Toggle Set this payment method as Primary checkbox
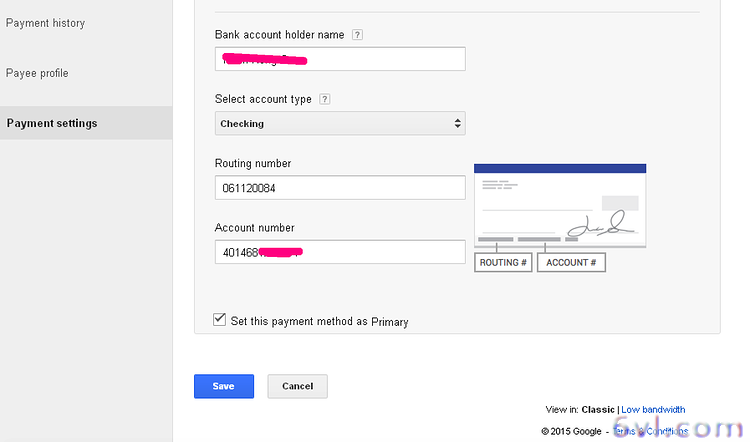Image resolution: width=750 pixels, height=442 pixels. [220, 320]
